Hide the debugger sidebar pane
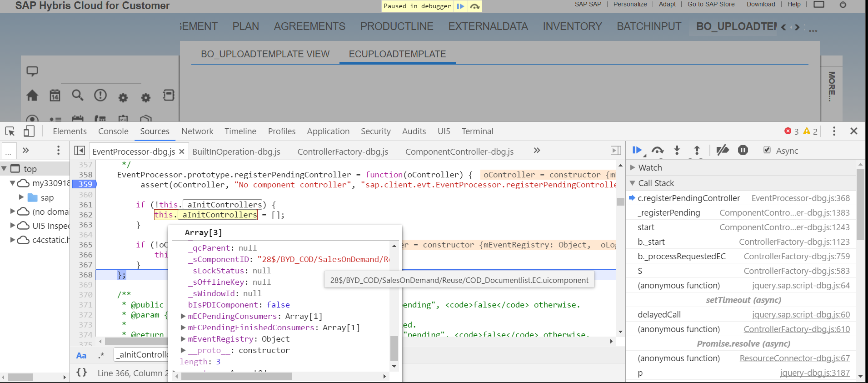The image size is (868, 383). click(616, 151)
